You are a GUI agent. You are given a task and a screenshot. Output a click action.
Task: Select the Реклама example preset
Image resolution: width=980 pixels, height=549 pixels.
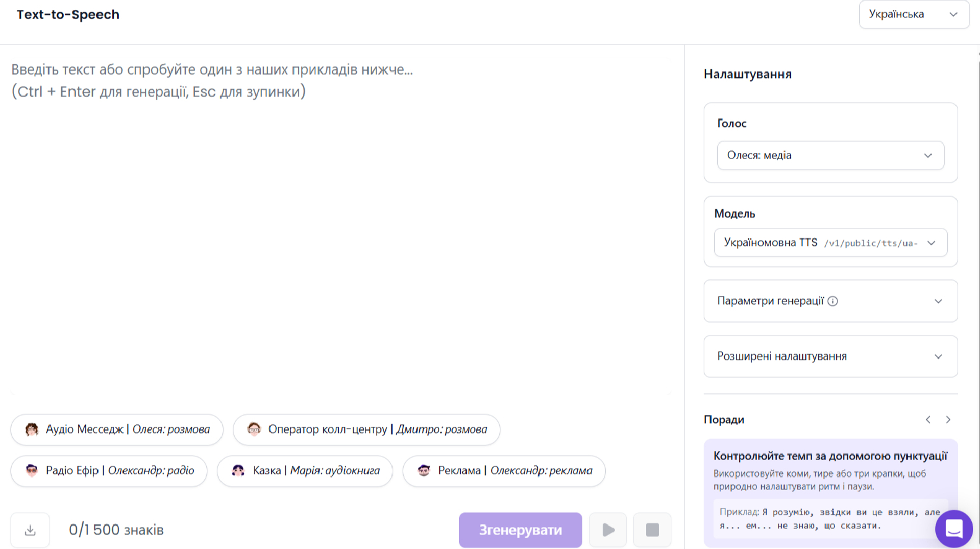tap(503, 470)
